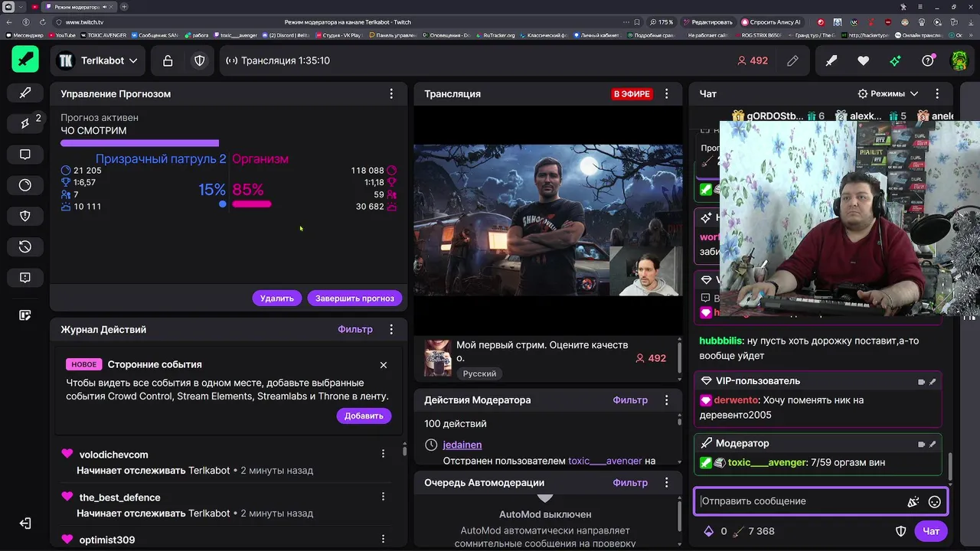This screenshot has height=551, width=980.
Task: Open Журнал Действий panel options menu
Action: [391, 329]
